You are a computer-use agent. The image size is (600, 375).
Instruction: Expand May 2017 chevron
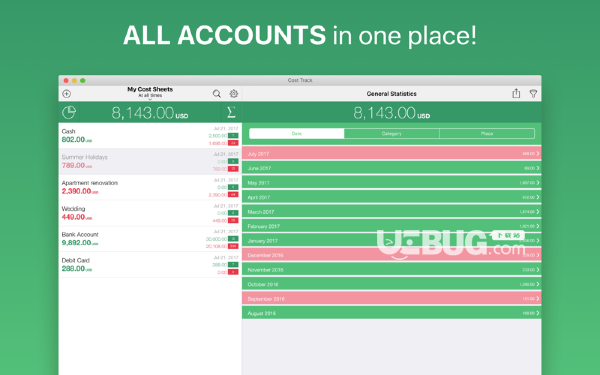coord(538,183)
